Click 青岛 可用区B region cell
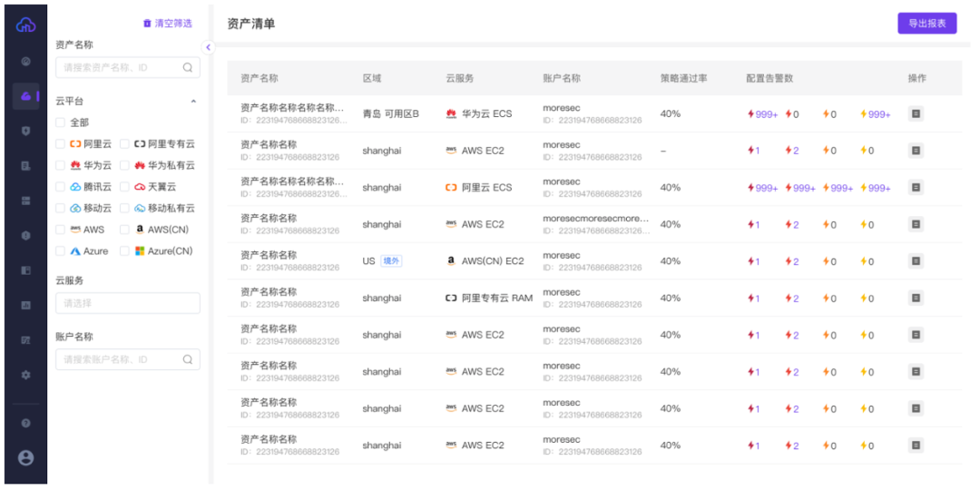Screen dimensions: 980x490 pyautogui.click(x=390, y=113)
